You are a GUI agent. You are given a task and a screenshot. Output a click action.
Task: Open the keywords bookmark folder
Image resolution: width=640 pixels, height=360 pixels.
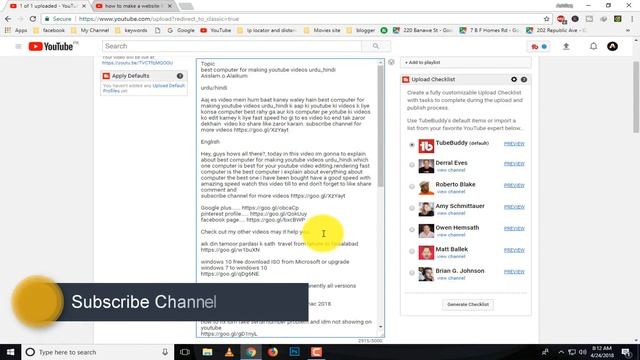coord(131,30)
